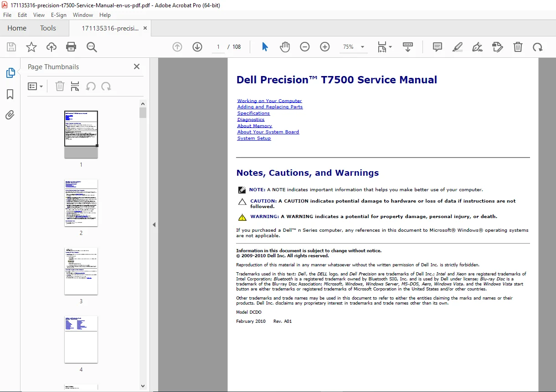
Task: Click thumbnails scrollbar down arrow
Action: click(143, 386)
